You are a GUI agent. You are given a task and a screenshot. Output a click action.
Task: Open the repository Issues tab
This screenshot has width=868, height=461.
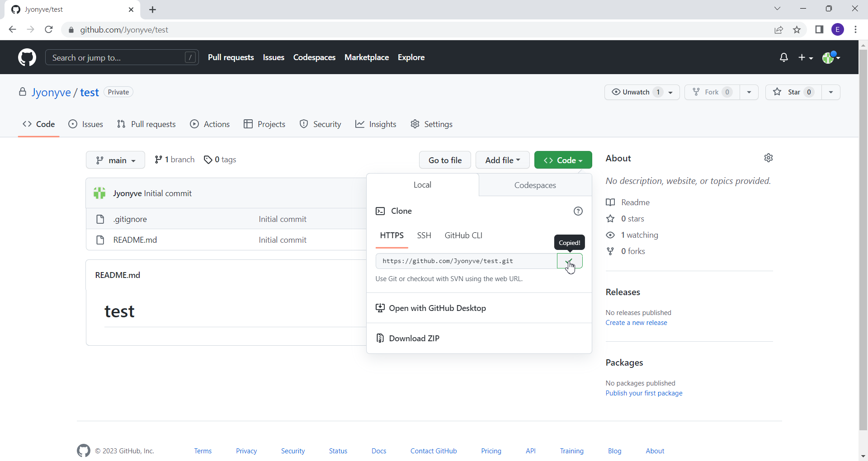[86, 124]
